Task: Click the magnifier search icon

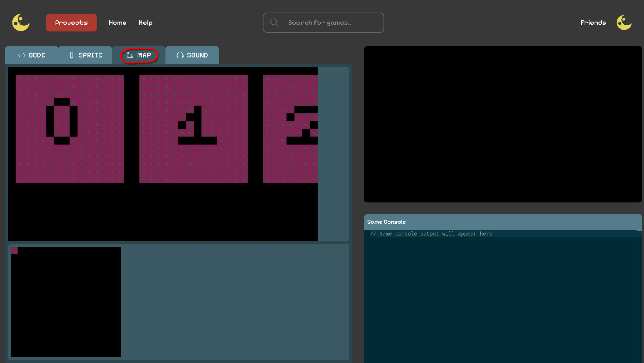Action: click(274, 23)
